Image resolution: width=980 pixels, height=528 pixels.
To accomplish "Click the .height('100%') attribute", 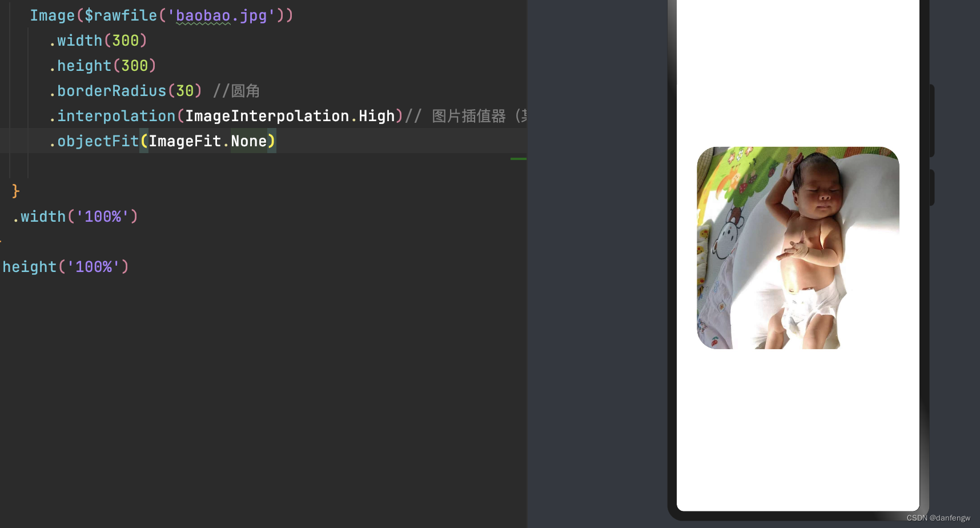I will coord(63,266).
